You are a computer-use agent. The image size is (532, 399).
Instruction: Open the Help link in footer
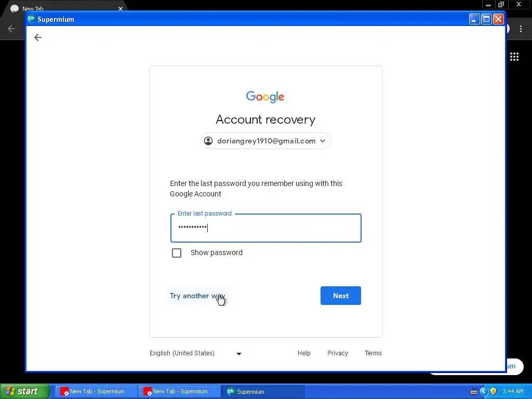[304, 353]
